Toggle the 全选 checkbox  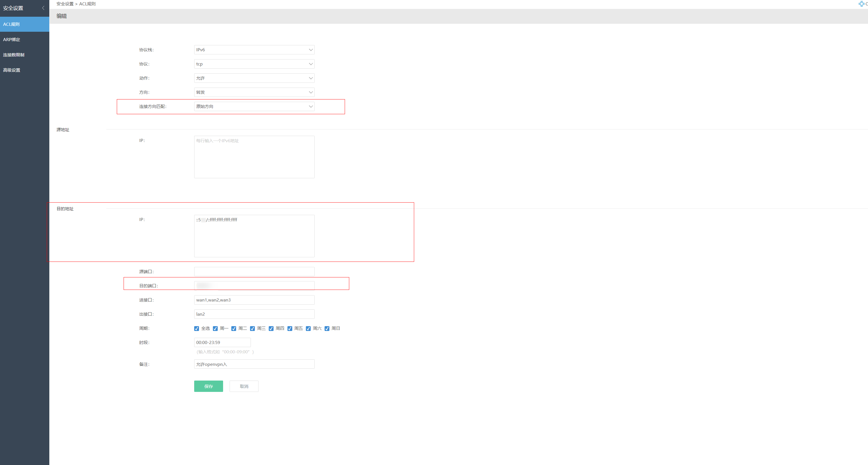tap(196, 329)
